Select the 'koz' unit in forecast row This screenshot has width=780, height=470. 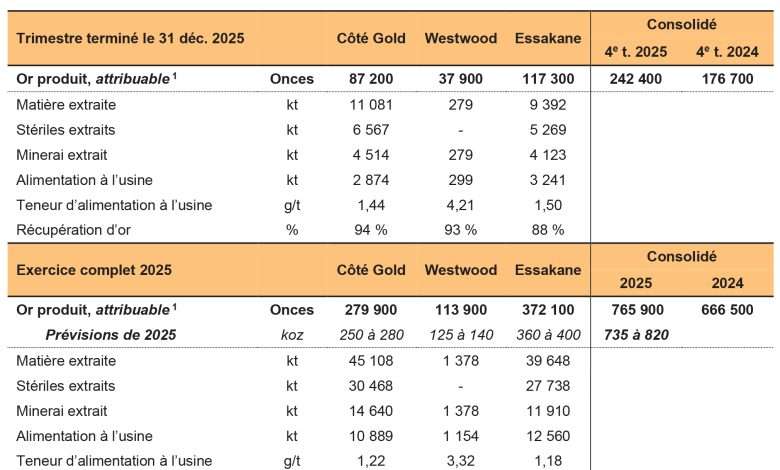[291, 335]
